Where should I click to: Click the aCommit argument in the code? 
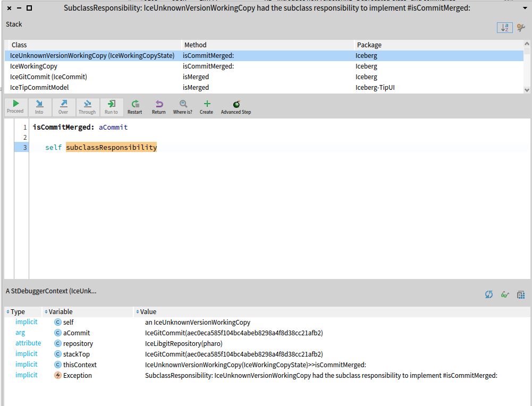pos(113,127)
